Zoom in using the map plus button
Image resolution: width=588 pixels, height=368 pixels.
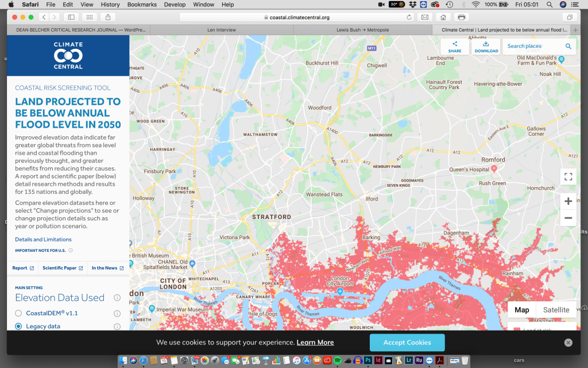click(x=568, y=201)
